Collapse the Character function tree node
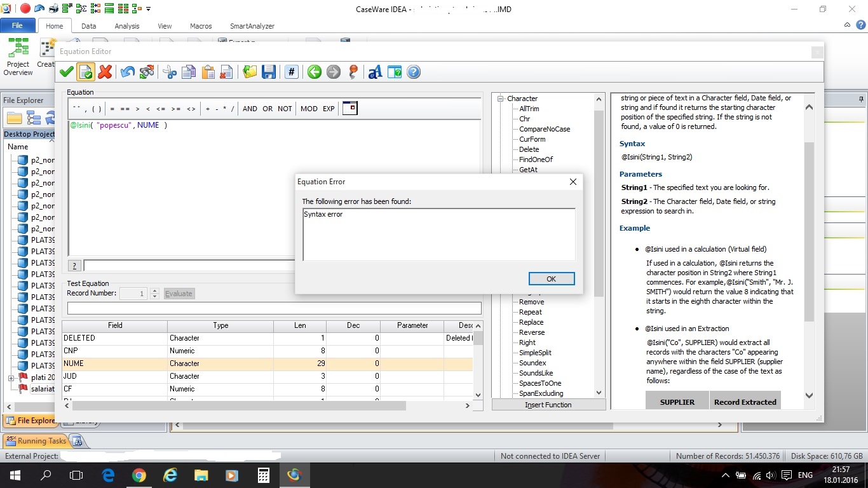The height and width of the screenshot is (488, 868). (x=501, y=98)
